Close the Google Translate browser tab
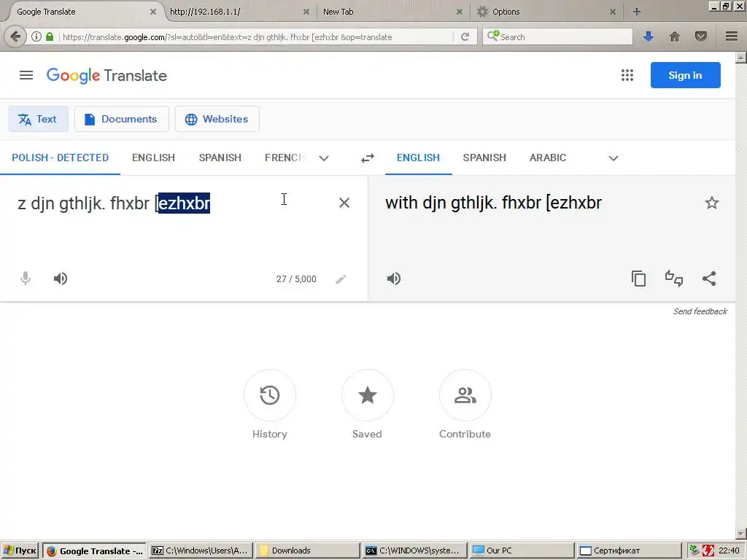This screenshot has width=747, height=560. coord(153,12)
